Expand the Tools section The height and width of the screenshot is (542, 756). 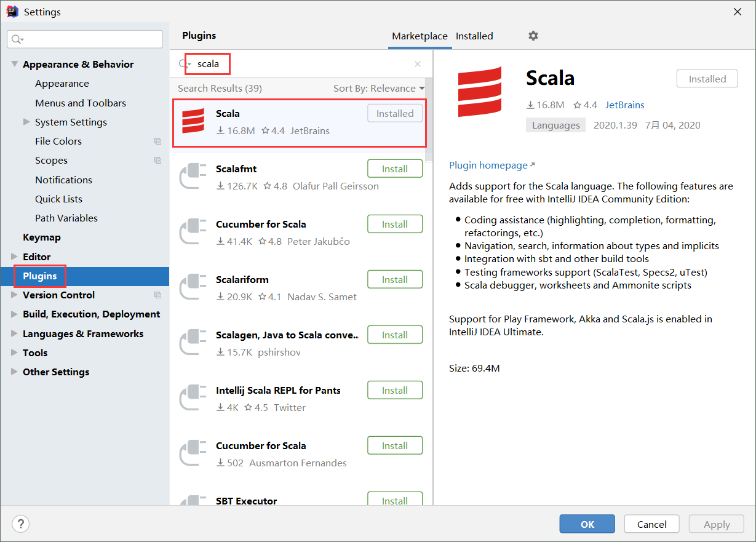[x=15, y=353]
